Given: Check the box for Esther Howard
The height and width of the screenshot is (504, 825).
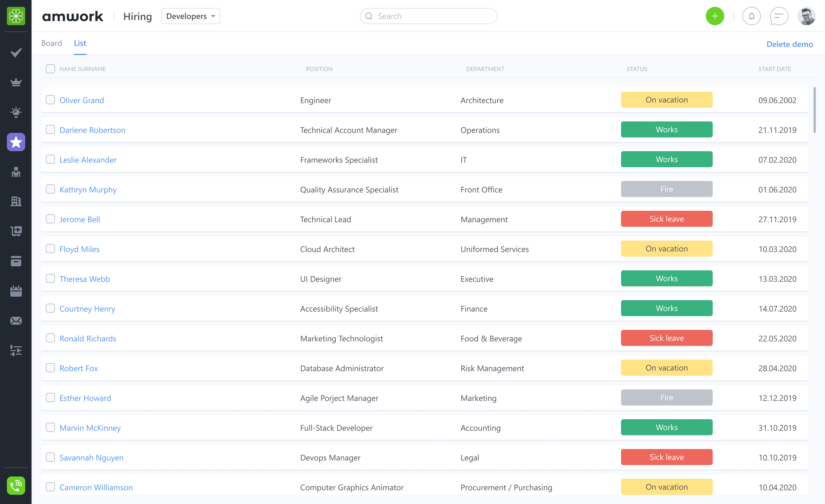Looking at the screenshot, I should (50, 398).
